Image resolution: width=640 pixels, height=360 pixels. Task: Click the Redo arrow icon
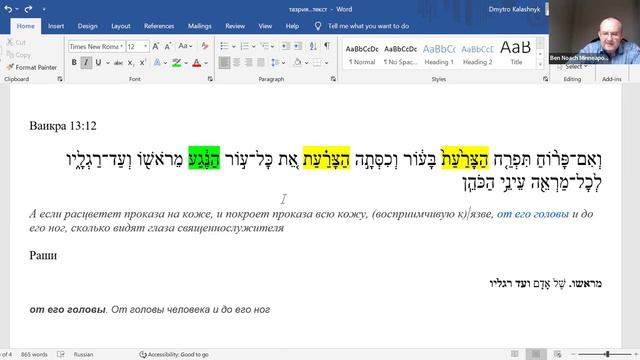[x=28, y=9]
